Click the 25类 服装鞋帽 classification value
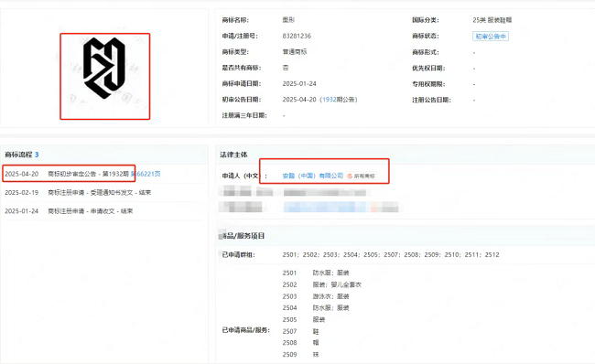The image size is (595, 364). click(492, 20)
